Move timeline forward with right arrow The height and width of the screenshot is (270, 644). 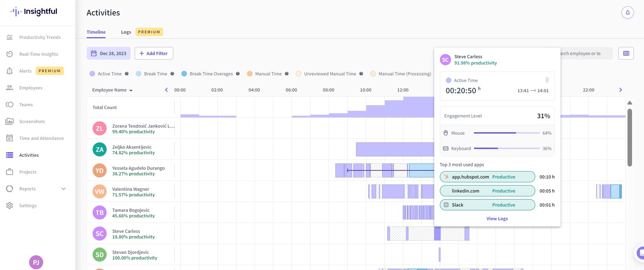pyautogui.click(x=620, y=90)
